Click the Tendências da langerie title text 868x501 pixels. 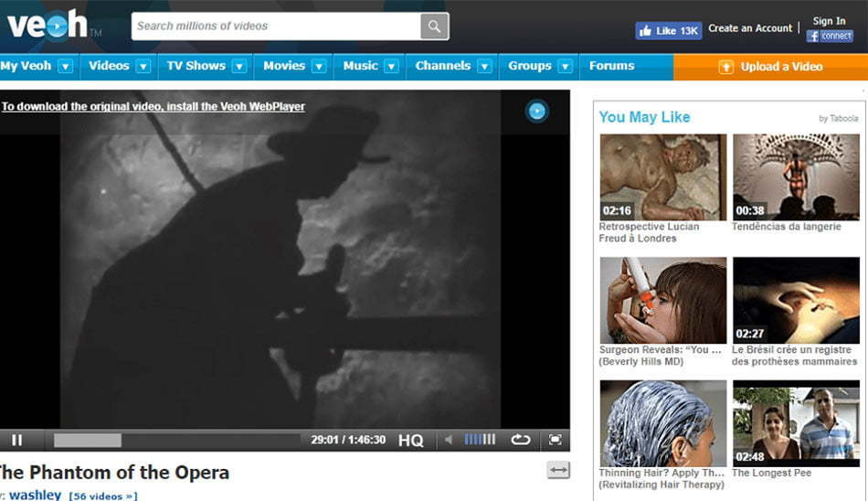pos(786,227)
